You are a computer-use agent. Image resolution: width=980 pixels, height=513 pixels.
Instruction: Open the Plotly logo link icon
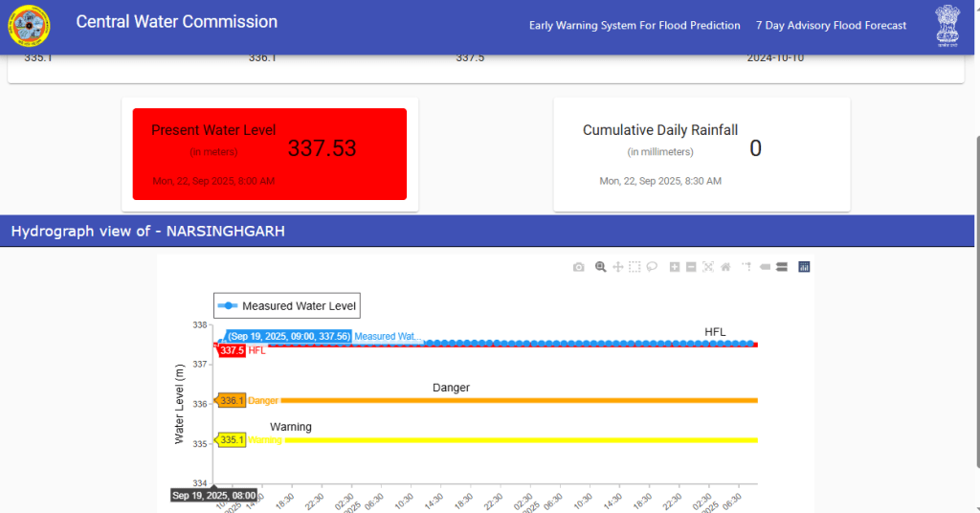click(x=804, y=267)
